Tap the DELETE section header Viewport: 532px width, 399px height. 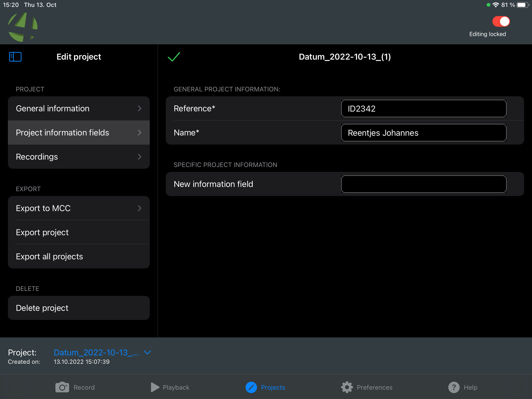[x=27, y=289]
